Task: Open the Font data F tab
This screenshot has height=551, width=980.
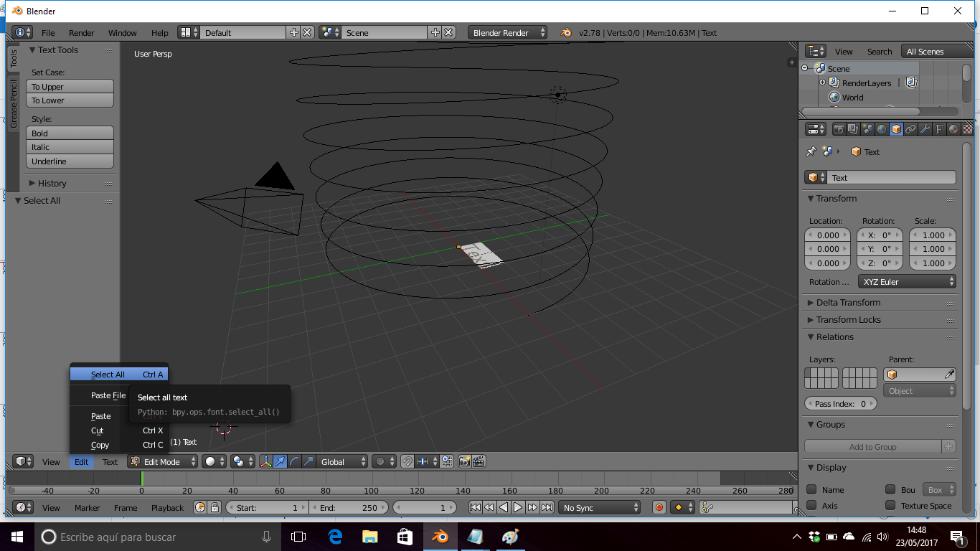Action: coord(939,129)
